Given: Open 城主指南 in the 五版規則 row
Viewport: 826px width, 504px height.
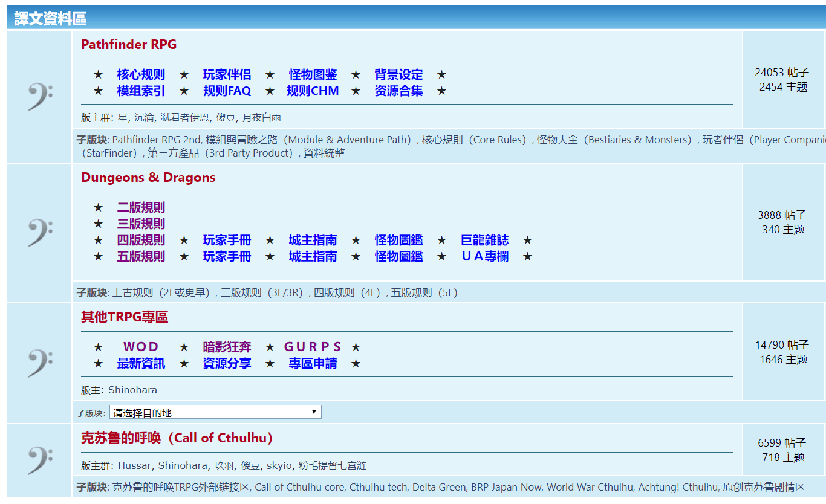Looking at the screenshot, I should coord(313,257).
